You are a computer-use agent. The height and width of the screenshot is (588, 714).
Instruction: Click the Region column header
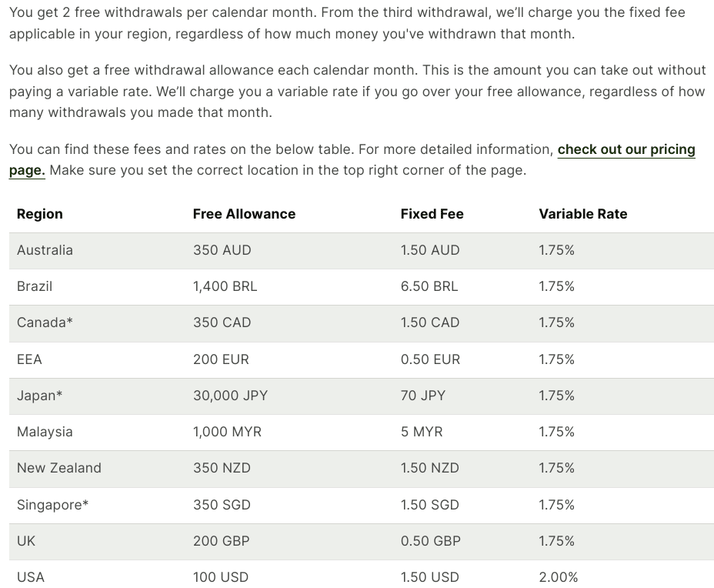point(40,214)
